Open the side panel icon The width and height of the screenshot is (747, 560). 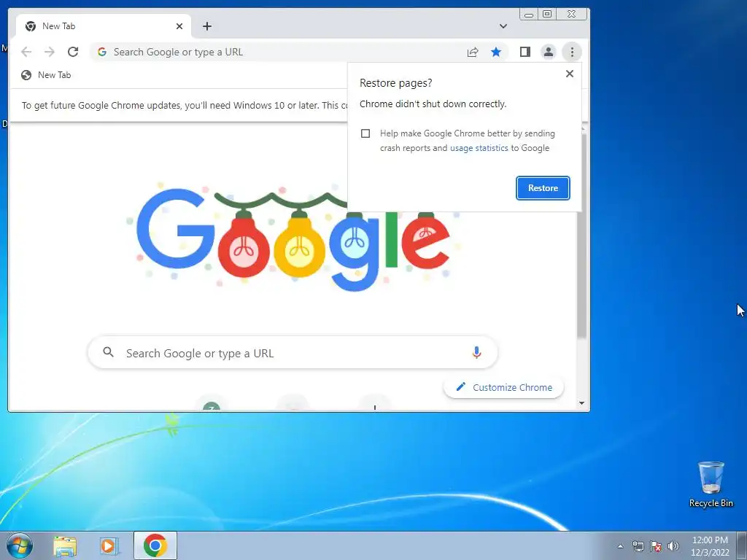525,52
